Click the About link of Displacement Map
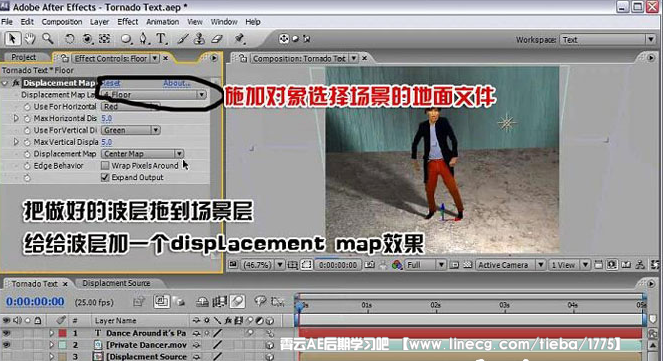 click(x=176, y=83)
